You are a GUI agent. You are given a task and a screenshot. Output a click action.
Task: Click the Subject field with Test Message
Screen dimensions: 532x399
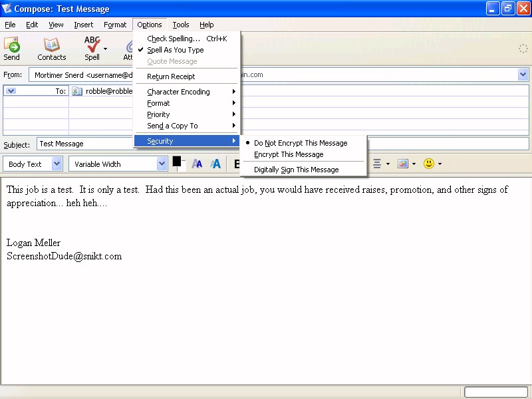[283, 144]
